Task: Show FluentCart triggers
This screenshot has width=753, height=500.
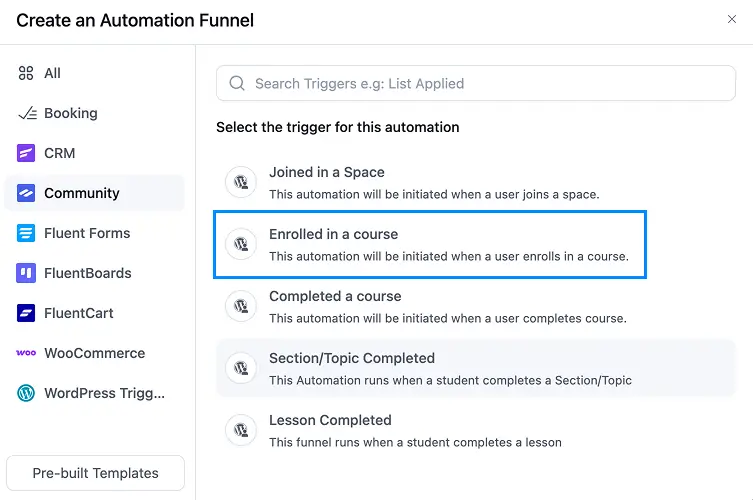Action: point(95,313)
